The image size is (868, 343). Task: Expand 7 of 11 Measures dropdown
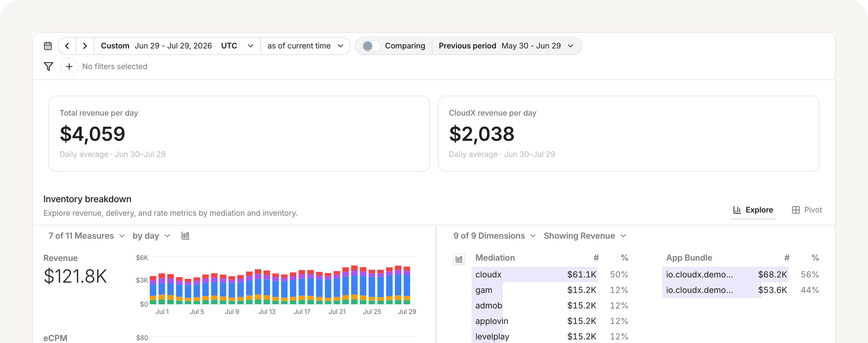pos(87,236)
